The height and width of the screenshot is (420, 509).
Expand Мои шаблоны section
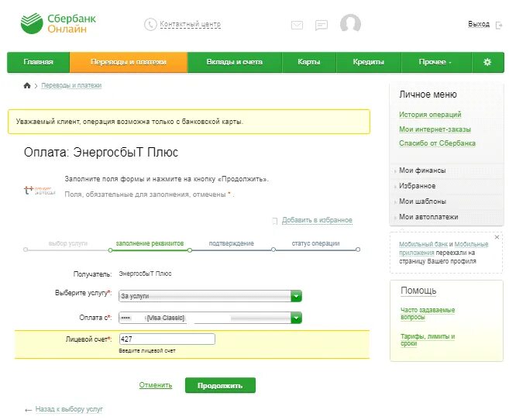coord(422,201)
